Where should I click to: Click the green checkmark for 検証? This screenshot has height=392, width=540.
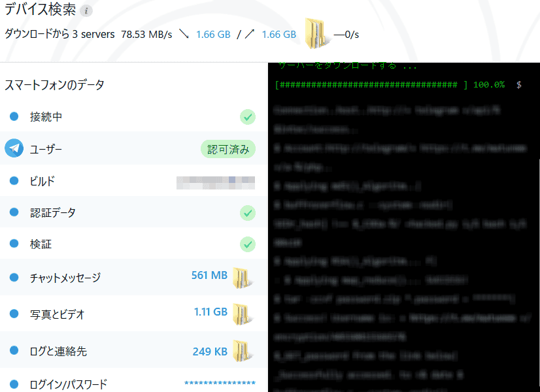248,244
